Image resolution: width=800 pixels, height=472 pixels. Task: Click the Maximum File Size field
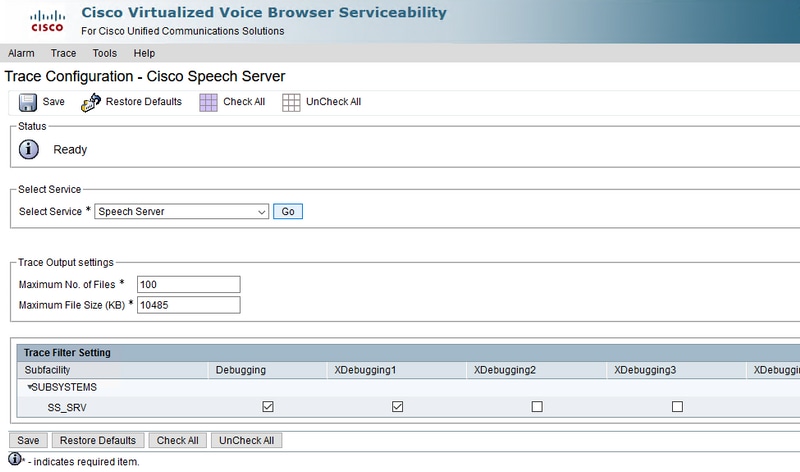coord(189,305)
